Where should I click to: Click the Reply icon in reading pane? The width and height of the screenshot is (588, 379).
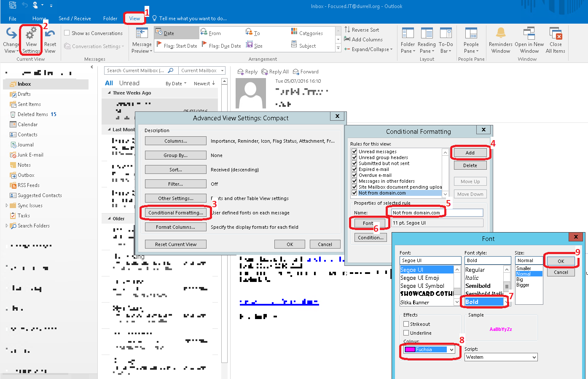point(241,72)
